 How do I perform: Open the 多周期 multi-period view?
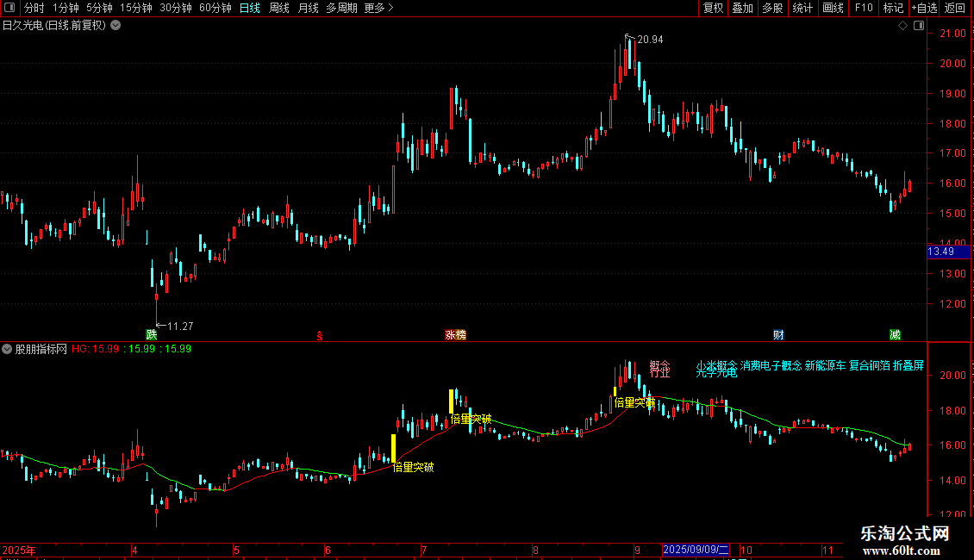click(x=341, y=8)
